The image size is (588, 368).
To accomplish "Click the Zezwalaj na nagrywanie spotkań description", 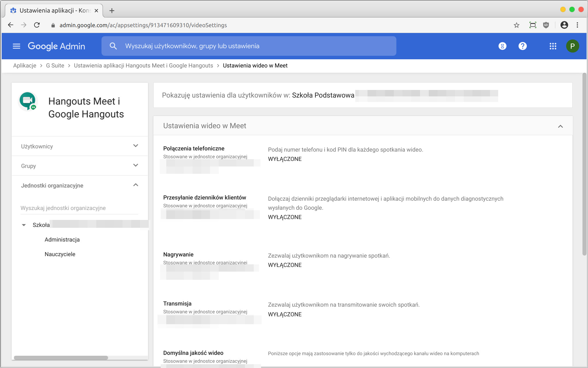I will [329, 256].
